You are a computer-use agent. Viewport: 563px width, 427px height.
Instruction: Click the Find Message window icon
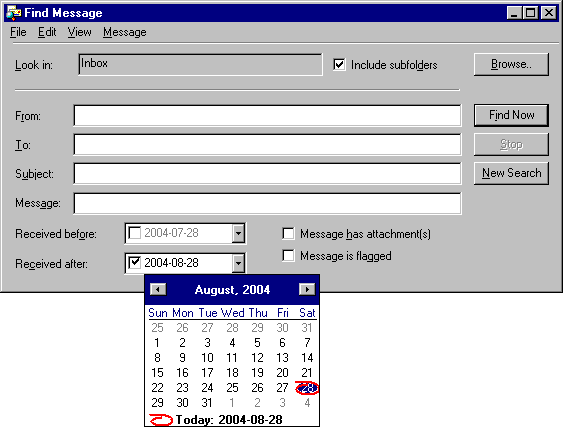click(x=14, y=13)
